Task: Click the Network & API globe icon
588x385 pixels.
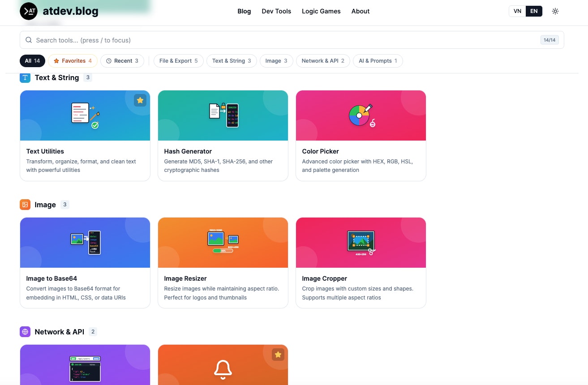Action: click(25, 332)
